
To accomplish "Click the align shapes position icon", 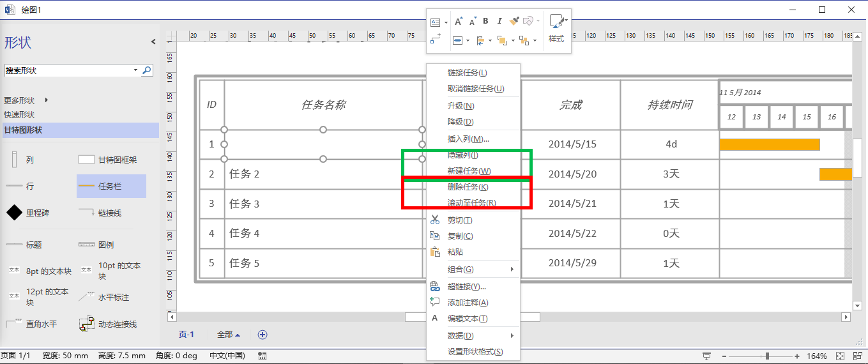I will point(480,40).
